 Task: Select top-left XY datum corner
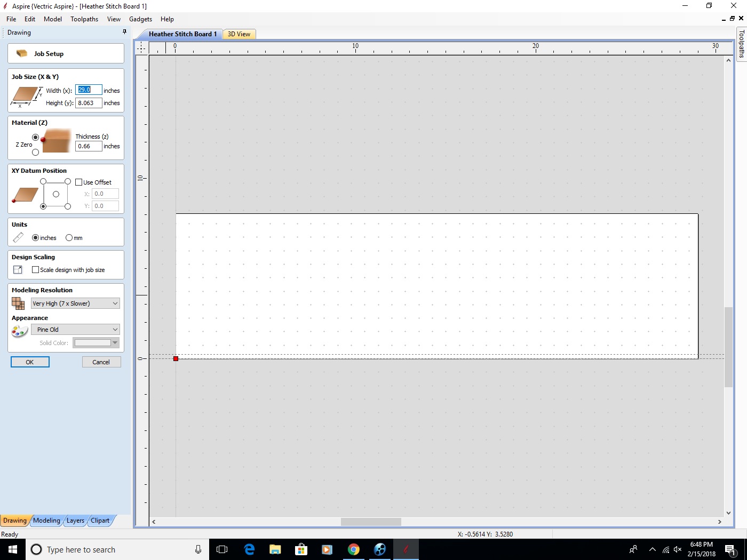tap(43, 181)
